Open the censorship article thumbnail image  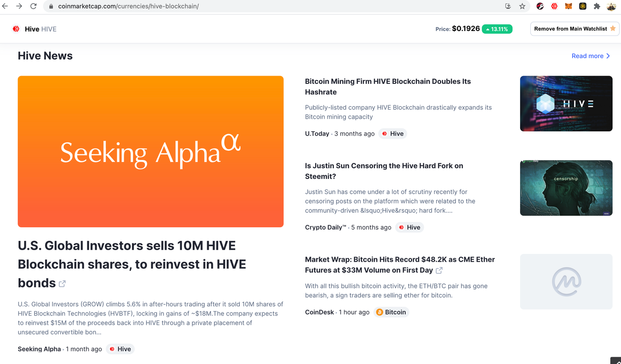point(566,188)
